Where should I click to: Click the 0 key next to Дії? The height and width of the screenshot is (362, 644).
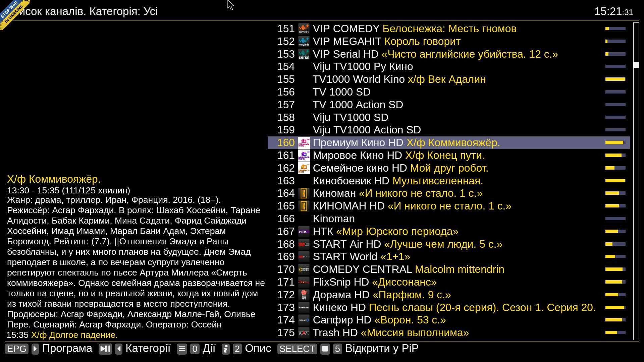pyautogui.click(x=195, y=349)
